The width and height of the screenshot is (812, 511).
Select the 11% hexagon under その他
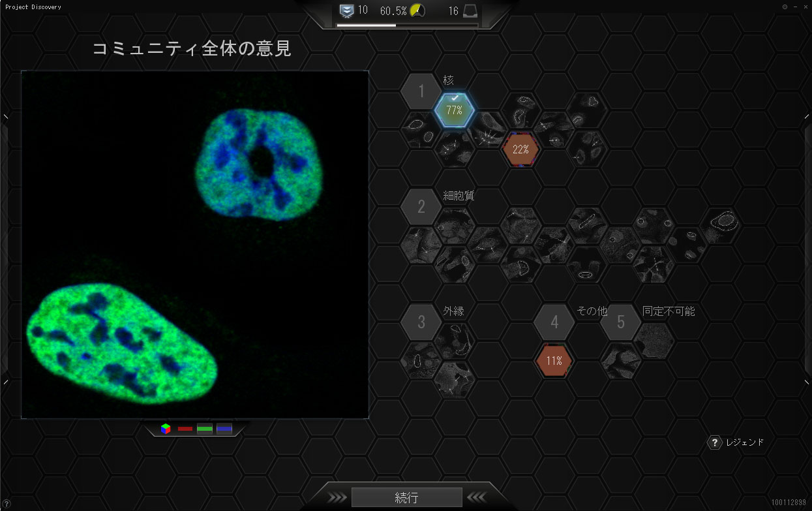554,360
